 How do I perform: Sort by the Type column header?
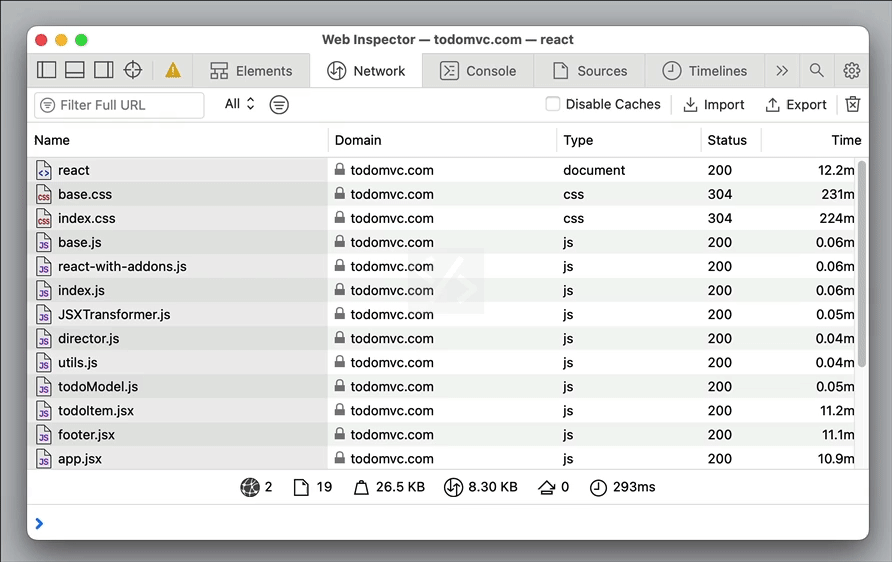tap(629, 140)
